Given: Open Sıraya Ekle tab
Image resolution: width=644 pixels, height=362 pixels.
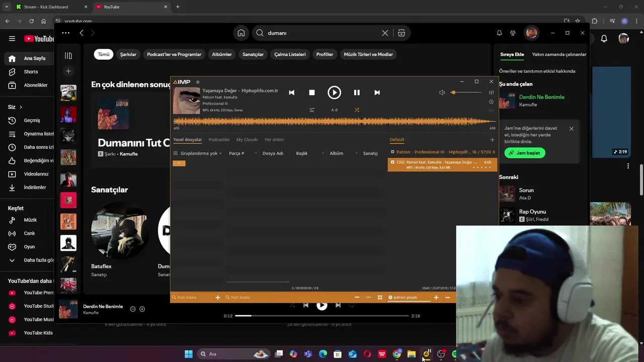Looking at the screenshot, I should click(512, 54).
